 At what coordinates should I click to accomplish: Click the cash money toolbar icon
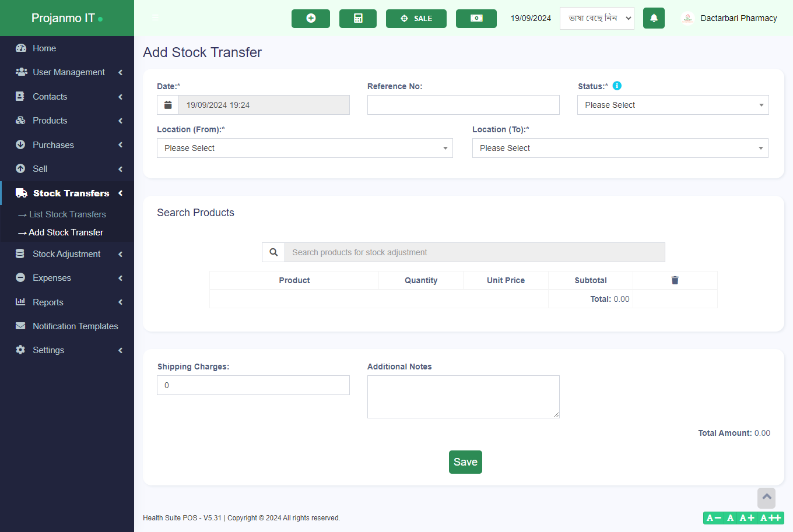click(x=476, y=18)
